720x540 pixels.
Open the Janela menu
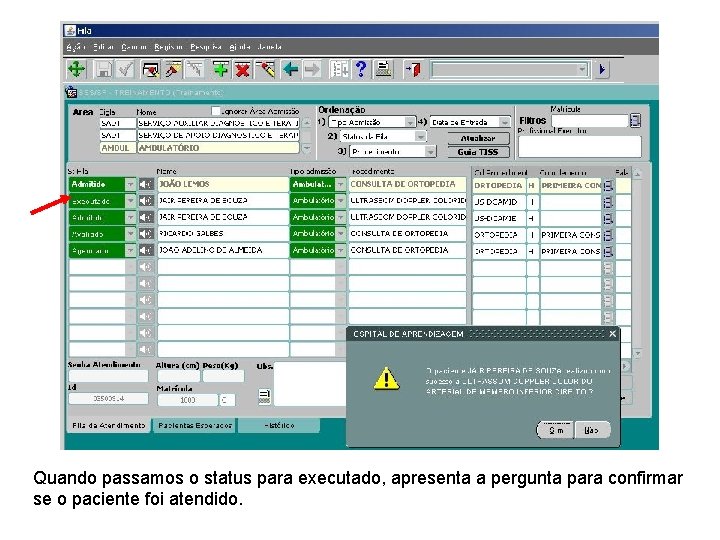click(270, 47)
